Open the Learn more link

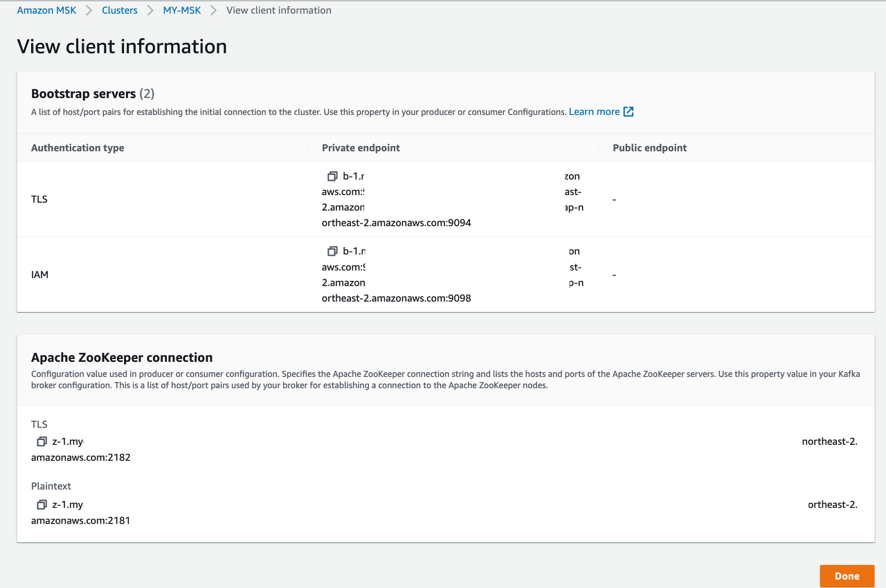point(594,111)
